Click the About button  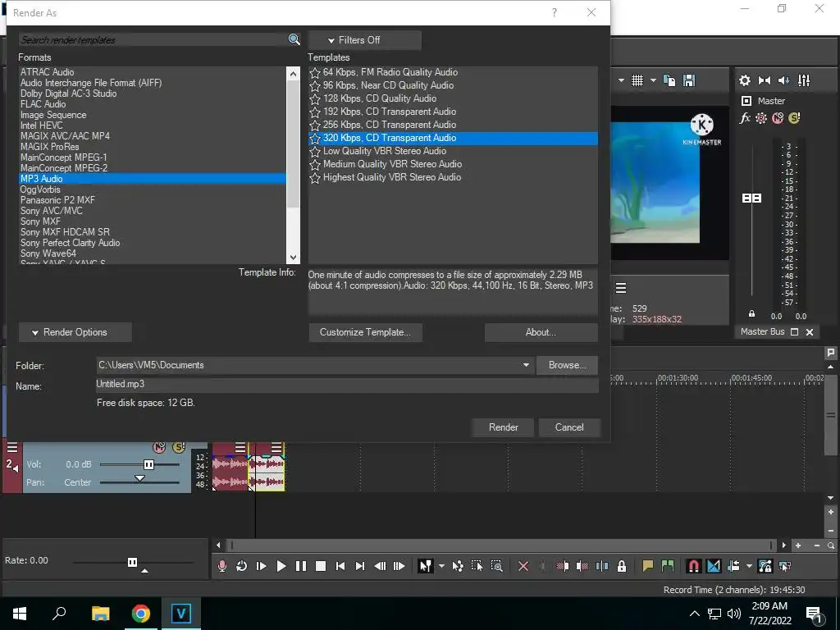(541, 332)
